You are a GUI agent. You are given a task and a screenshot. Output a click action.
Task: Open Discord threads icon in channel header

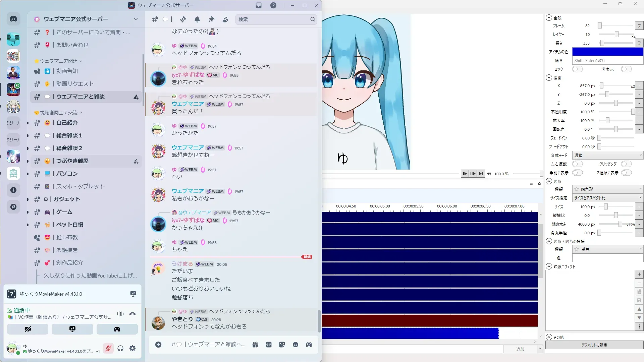[x=183, y=19]
